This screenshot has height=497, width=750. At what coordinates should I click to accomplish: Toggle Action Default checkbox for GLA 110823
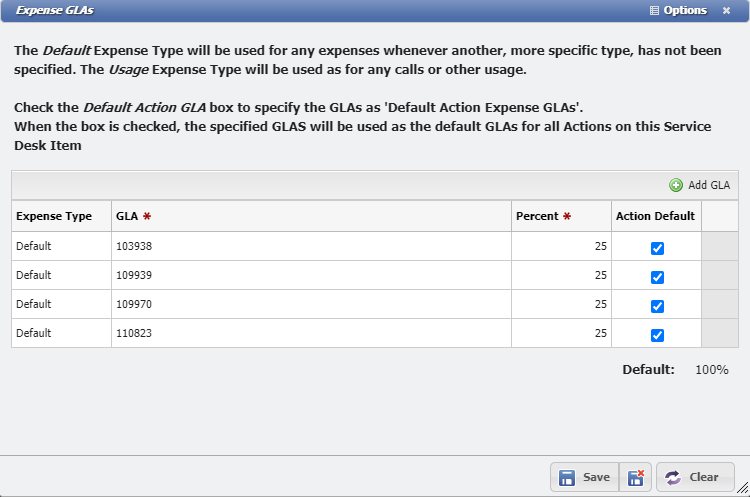(x=657, y=335)
